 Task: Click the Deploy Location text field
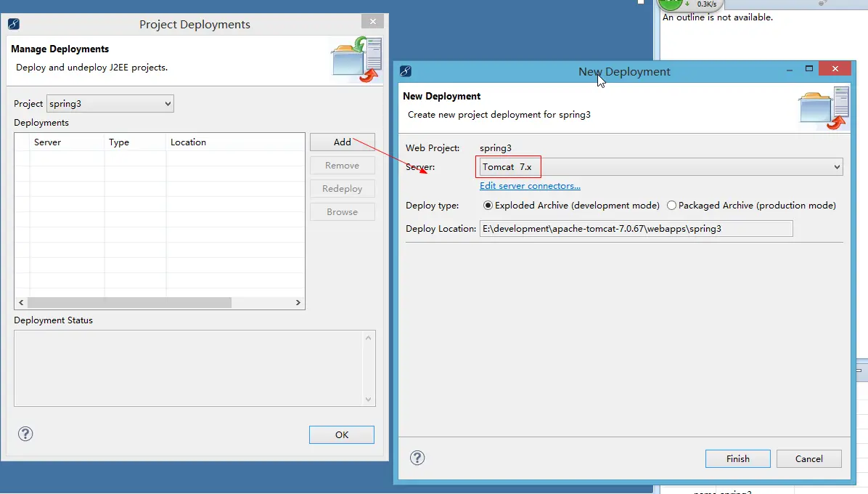click(x=636, y=229)
